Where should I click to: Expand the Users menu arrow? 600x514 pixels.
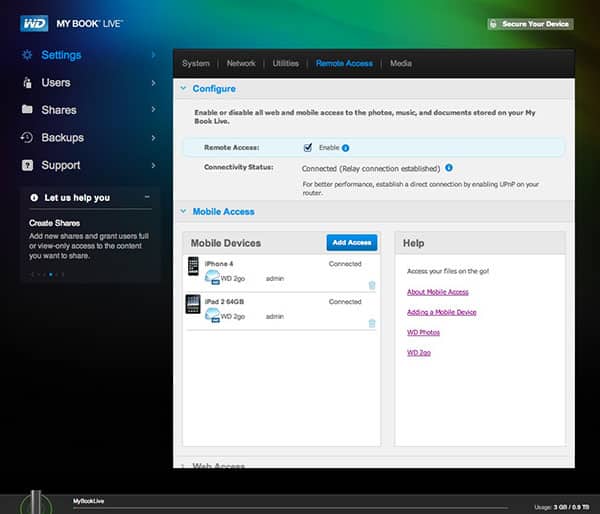point(153,83)
